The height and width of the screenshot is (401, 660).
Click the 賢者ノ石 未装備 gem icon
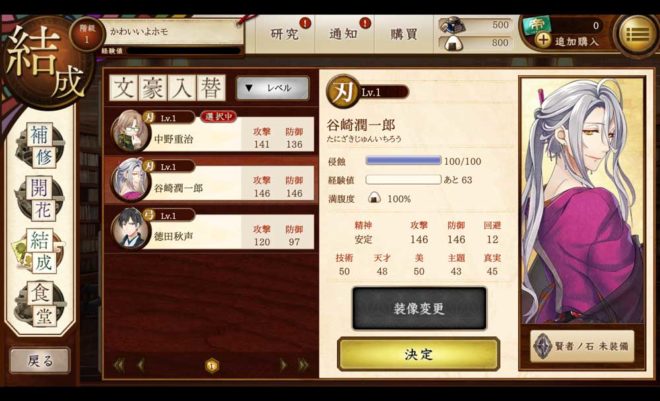pyautogui.click(x=543, y=346)
